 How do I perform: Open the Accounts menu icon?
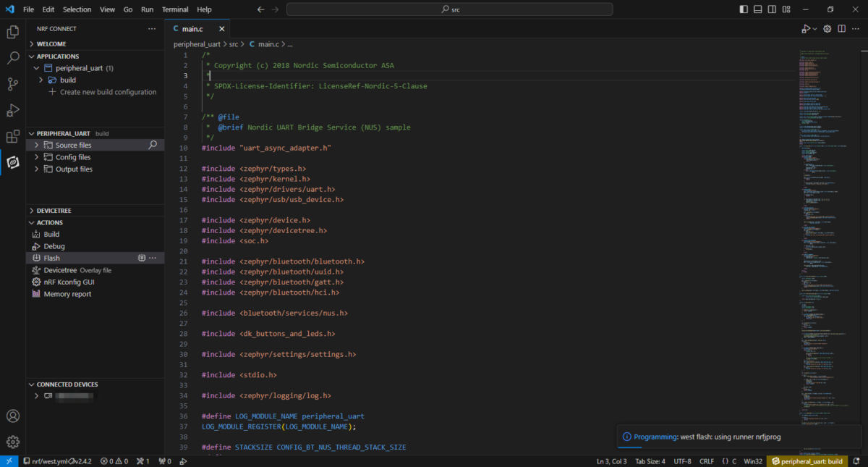(x=12, y=416)
